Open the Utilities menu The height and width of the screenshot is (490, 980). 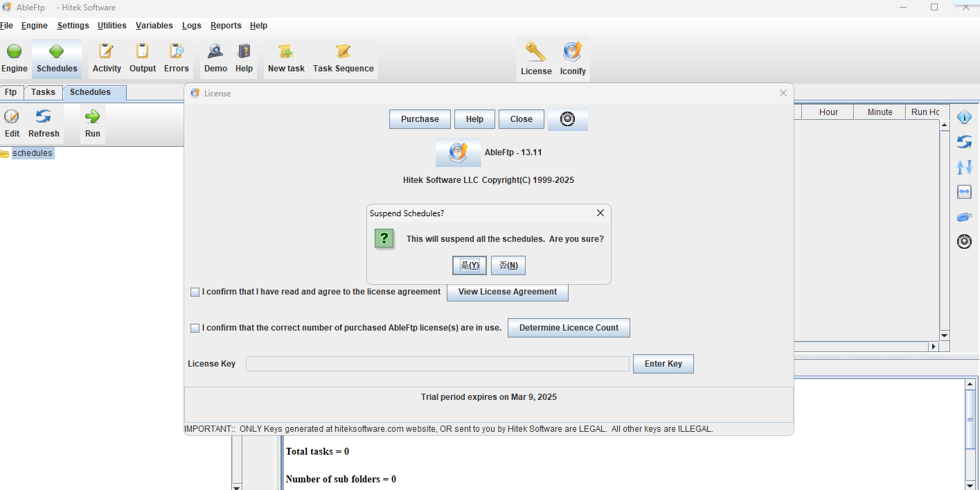pos(112,26)
